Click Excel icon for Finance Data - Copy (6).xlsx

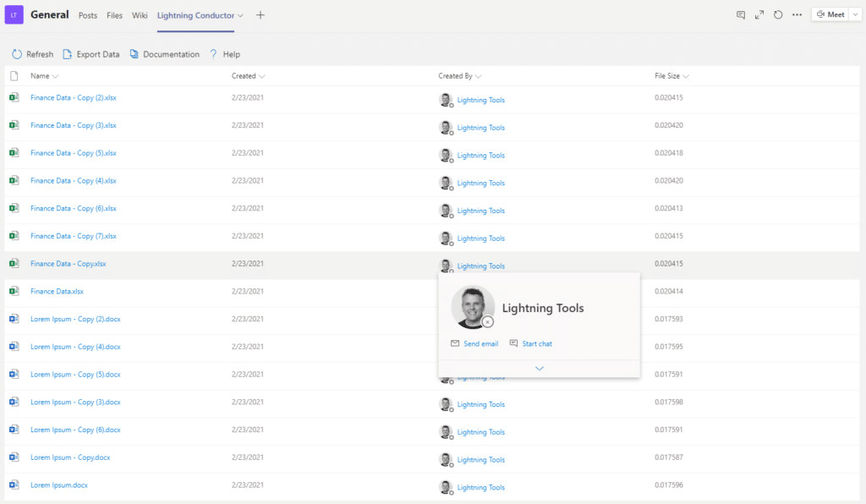coord(14,207)
